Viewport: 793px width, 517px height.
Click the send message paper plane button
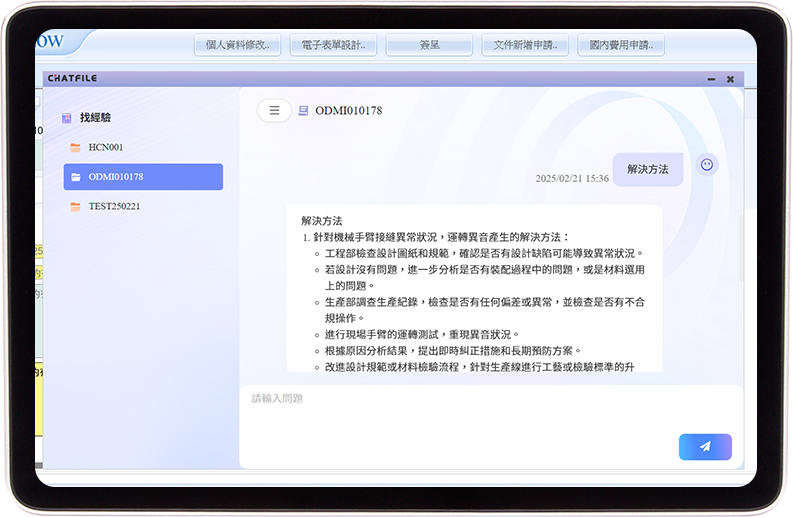[x=705, y=447]
